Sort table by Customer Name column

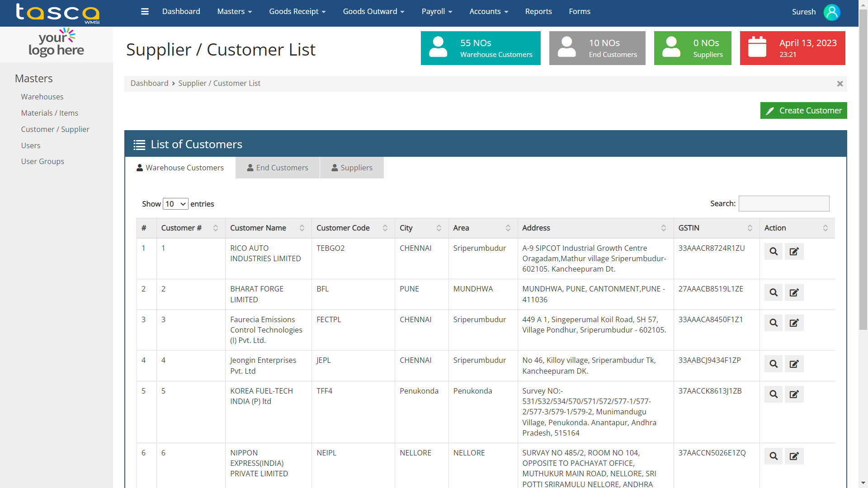click(x=268, y=228)
